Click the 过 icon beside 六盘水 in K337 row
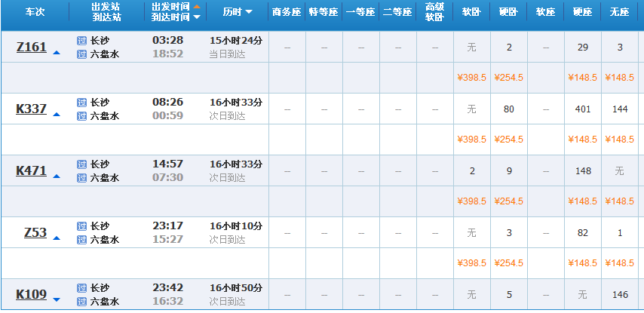 [x=81, y=116]
